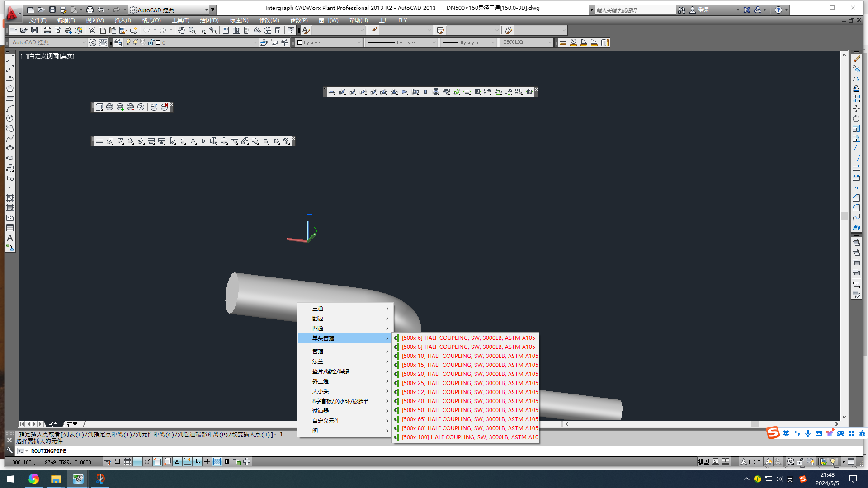868x488 pixels.
Task: Expand the 大小头 submenu
Action: point(346,391)
